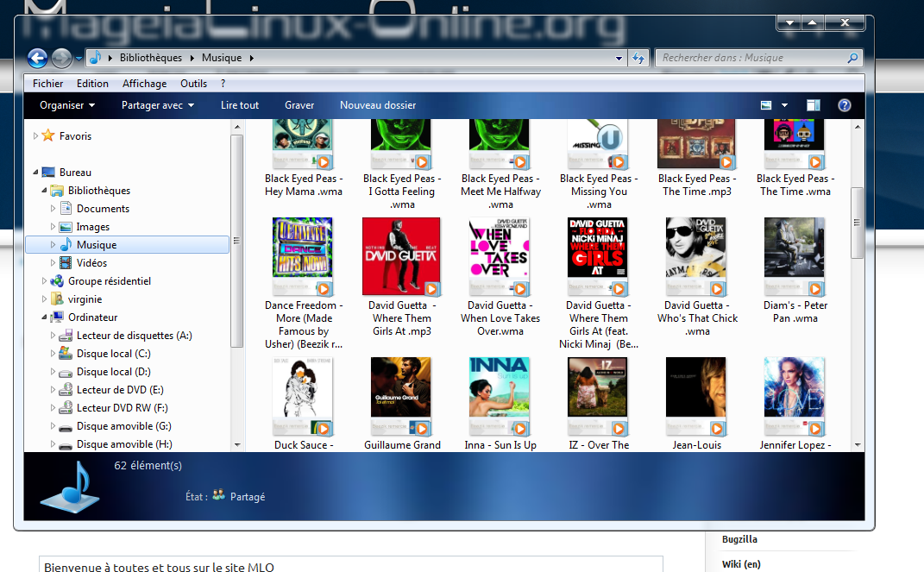
Task: Click the change view icon in toolbar
Action: (766, 105)
